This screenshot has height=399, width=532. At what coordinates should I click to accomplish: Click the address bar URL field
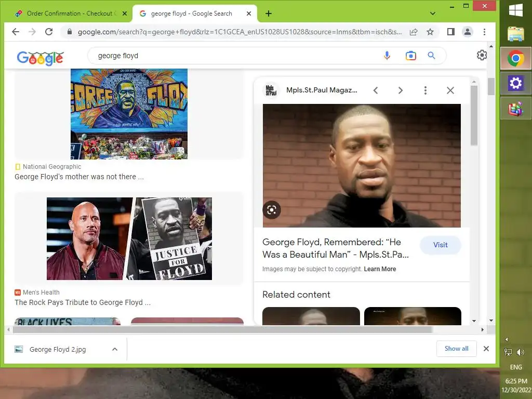tap(240, 32)
